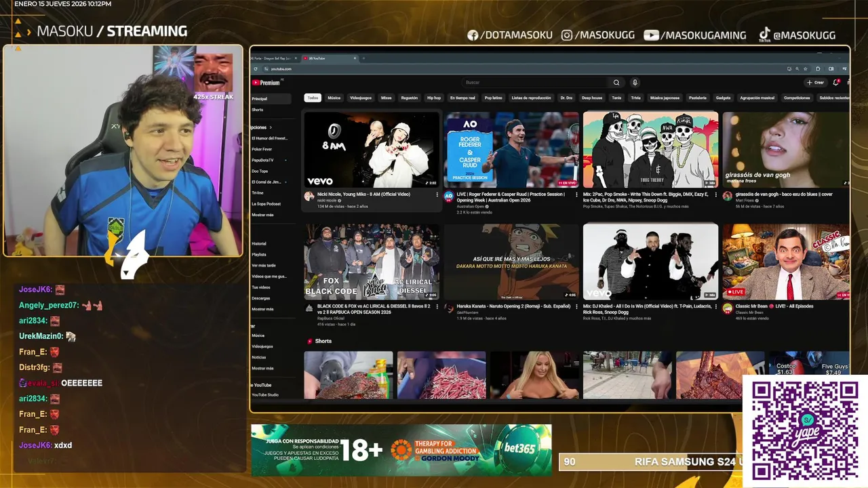Open Historial in the sidebar
868x488 pixels.
259,243
